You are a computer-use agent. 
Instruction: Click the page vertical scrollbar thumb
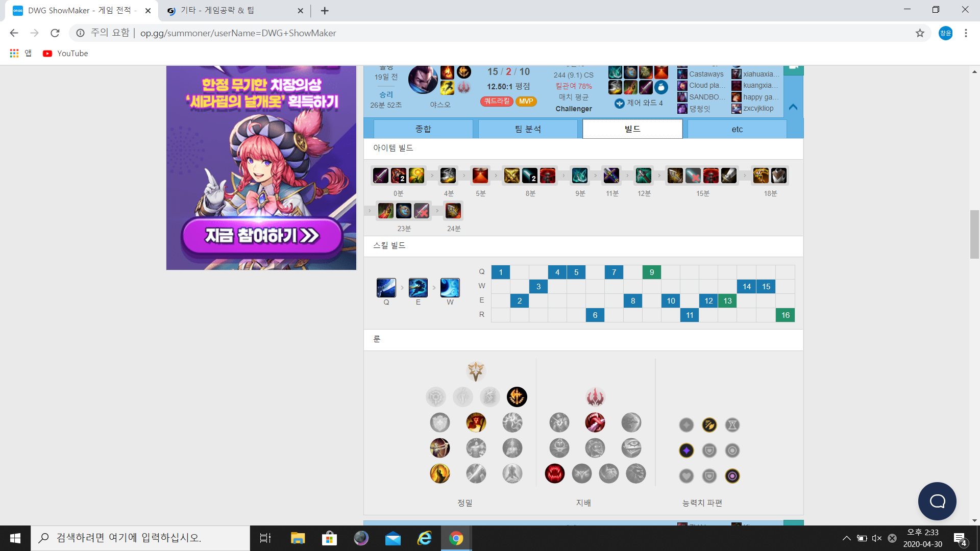(974, 235)
